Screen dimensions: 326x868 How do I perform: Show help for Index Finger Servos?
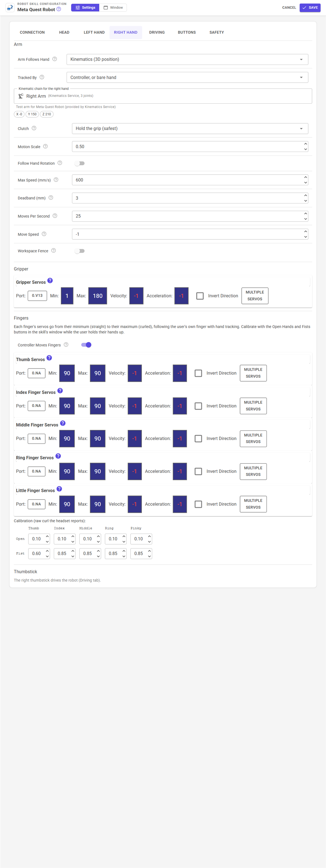[x=60, y=390]
